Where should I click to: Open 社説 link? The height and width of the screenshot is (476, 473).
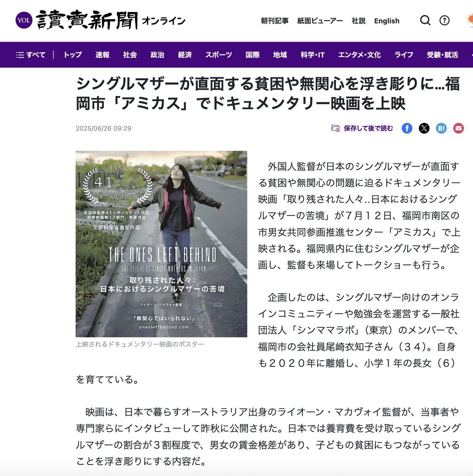[358, 21]
